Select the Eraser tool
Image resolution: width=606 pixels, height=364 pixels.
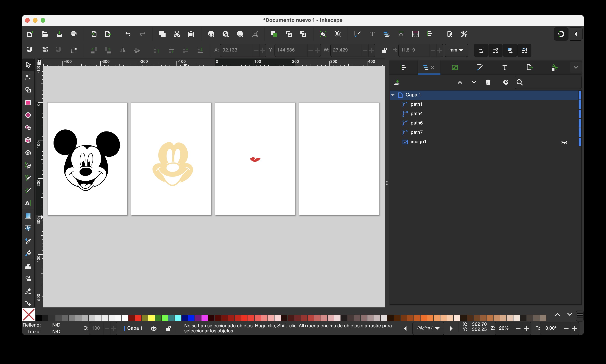[28, 291]
